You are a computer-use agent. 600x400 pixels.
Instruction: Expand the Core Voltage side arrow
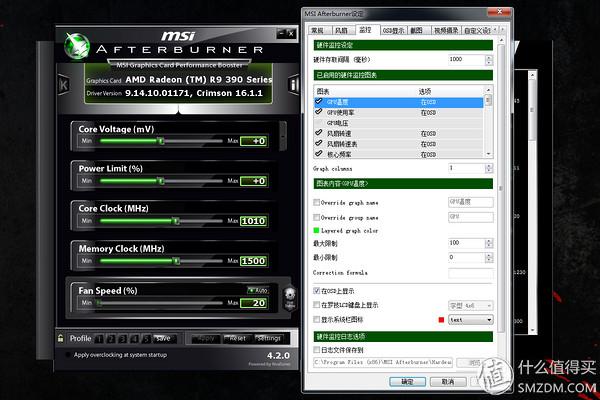point(283,136)
